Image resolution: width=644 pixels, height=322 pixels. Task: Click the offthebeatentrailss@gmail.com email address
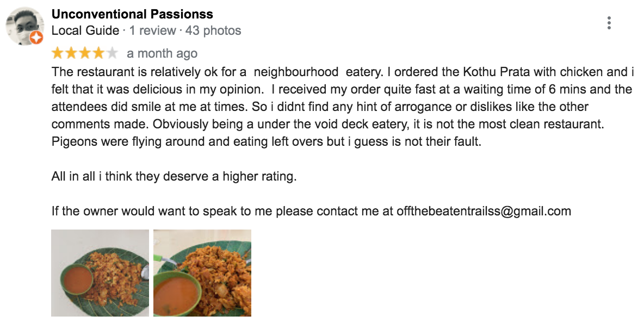pyautogui.click(x=484, y=211)
